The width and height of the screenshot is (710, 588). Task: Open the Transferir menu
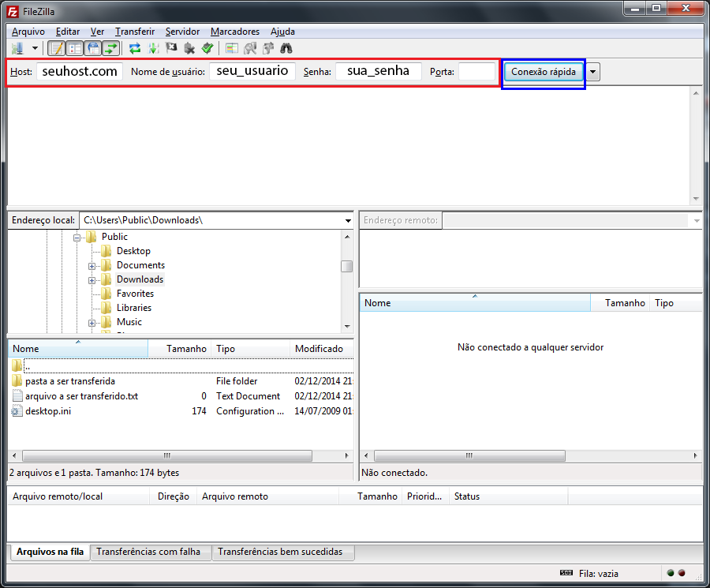pyautogui.click(x=135, y=32)
